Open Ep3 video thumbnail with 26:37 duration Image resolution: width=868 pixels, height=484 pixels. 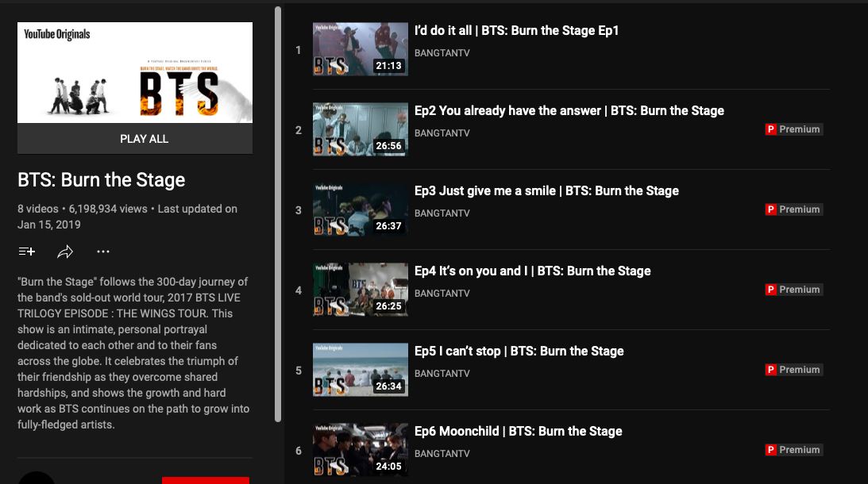click(361, 209)
